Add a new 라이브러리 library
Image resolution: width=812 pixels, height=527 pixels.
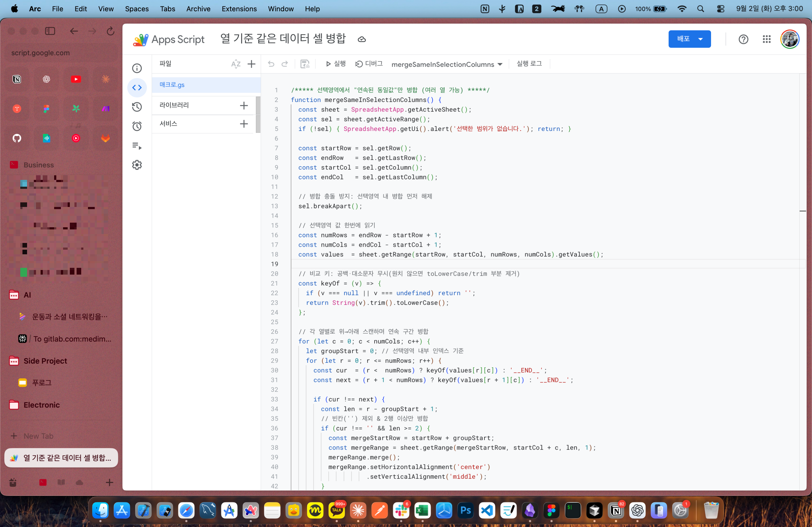click(244, 106)
